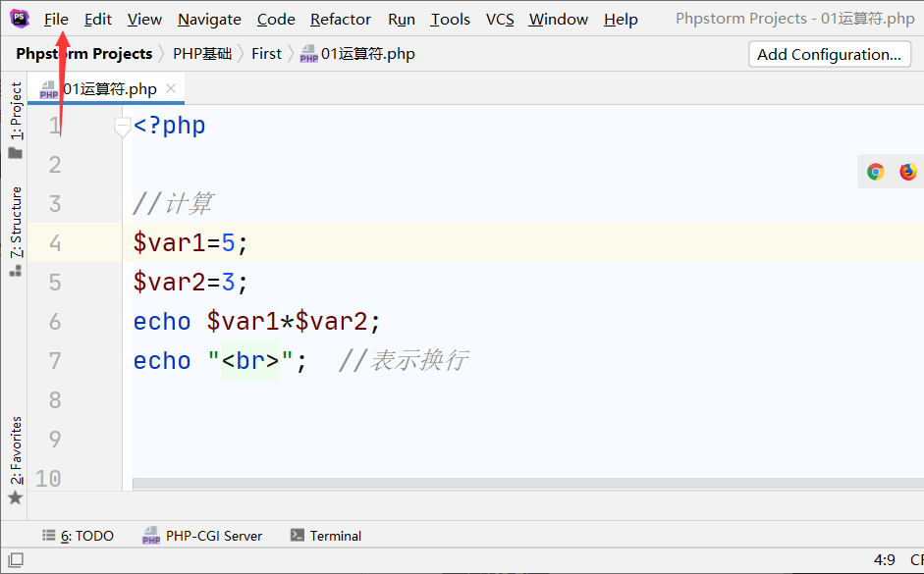Viewport: 924px width, 574px height.
Task: Click the echo $var1*$var2; statement
Action: click(257, 322)
